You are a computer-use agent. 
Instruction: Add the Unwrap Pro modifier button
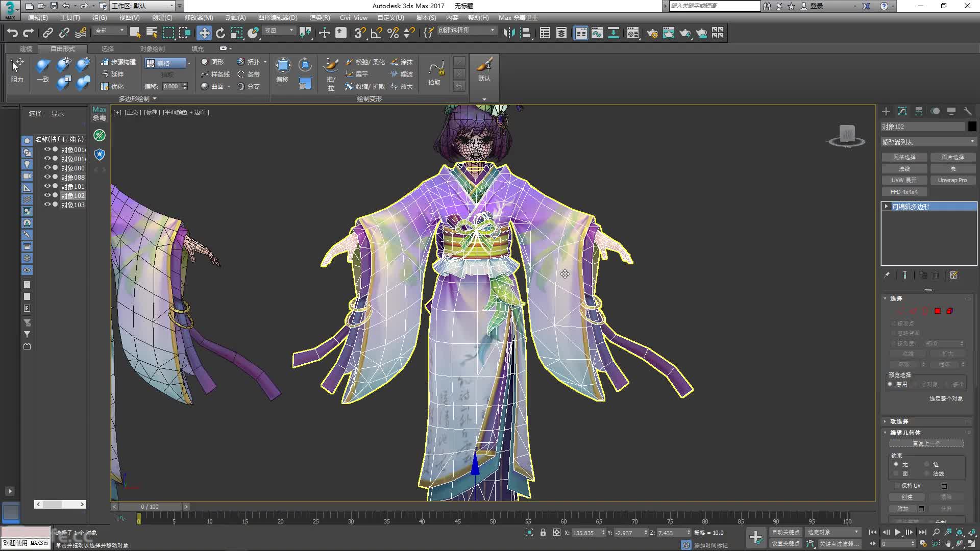tap(952, 180)
